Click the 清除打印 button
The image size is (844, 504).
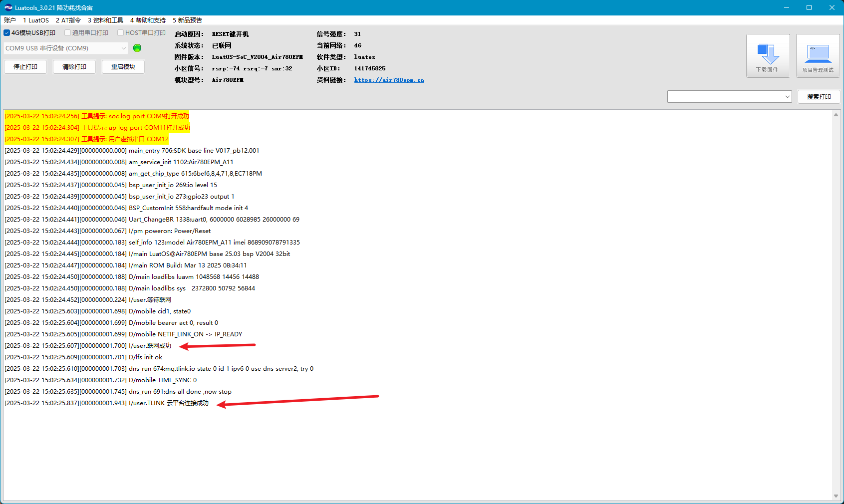[x=74, y=67]
